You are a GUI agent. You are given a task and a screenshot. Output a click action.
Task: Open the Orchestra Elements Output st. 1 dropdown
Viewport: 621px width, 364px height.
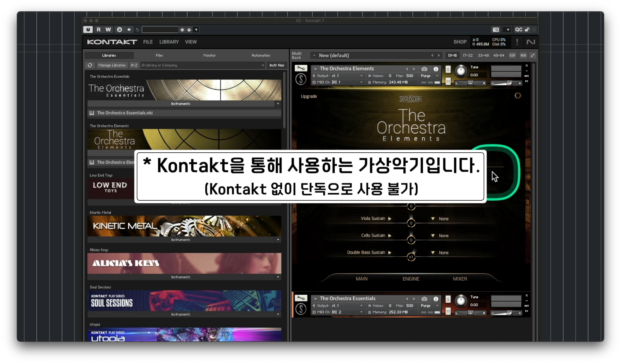[337, 76]
